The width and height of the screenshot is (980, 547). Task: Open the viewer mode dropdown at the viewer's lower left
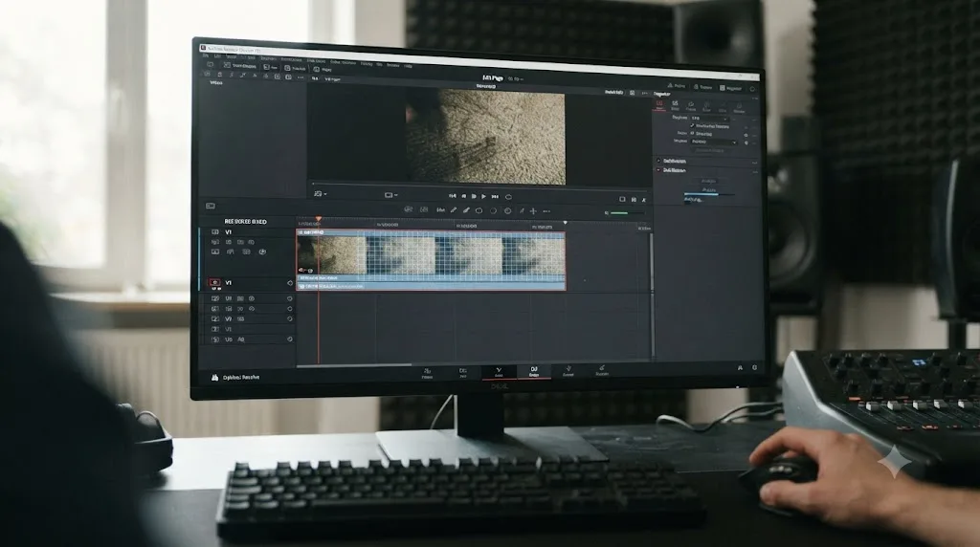[320, 194]
